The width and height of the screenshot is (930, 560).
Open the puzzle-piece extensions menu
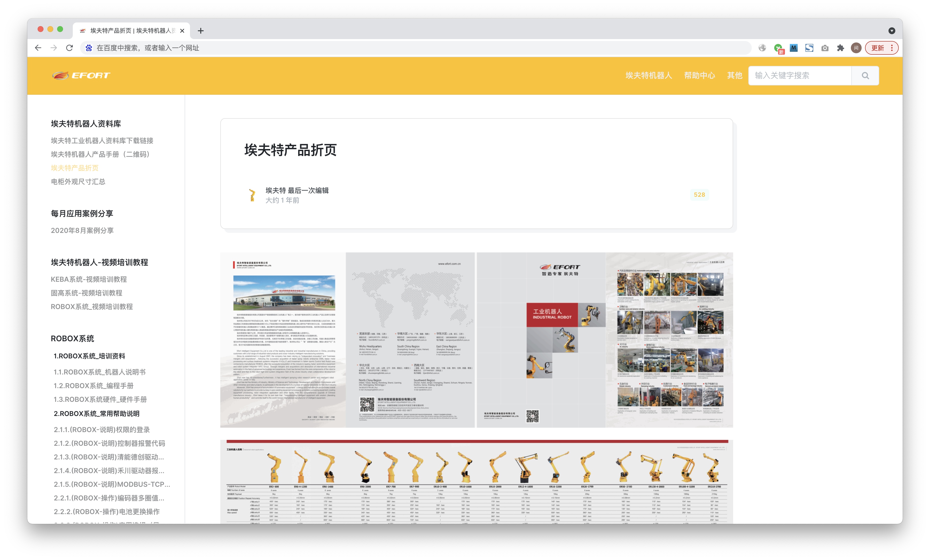[x=841, y=48]
